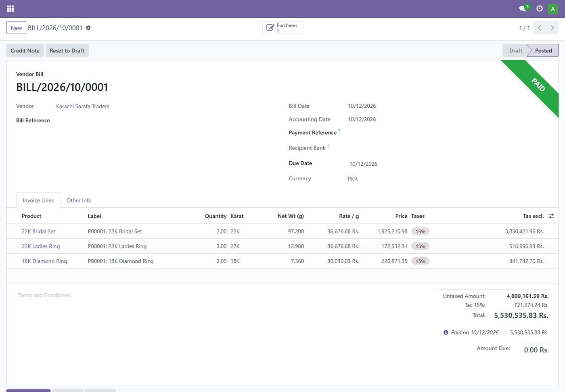Image resolution: width=565 pixels, height=392 pixels.
Task: Open the Purchases smart button
Action: pos(282,28)
